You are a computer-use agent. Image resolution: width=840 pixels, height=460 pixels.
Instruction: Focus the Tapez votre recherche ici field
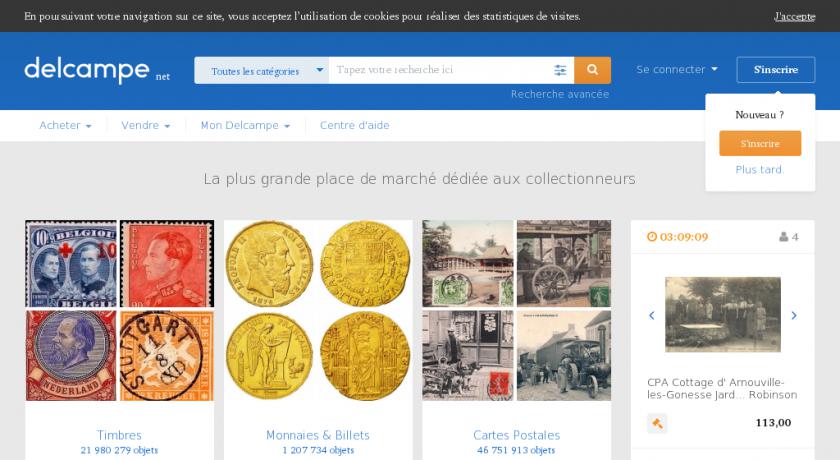tap(439, 70)
